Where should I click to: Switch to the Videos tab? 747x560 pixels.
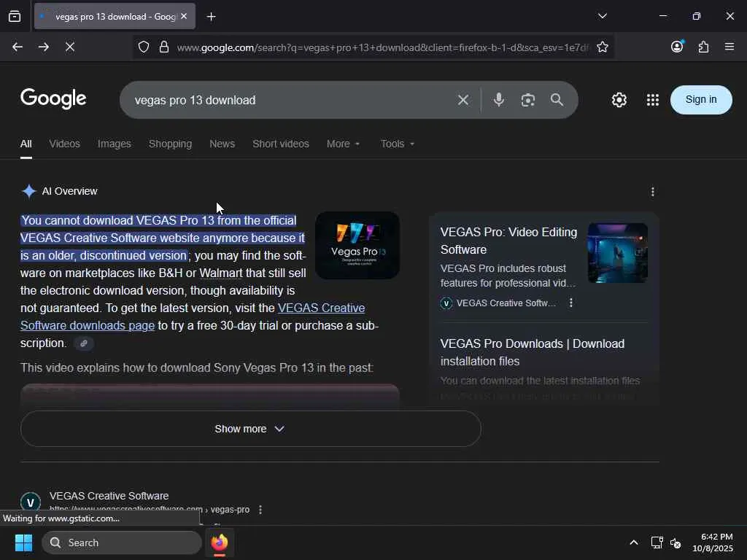coord(64,144)
